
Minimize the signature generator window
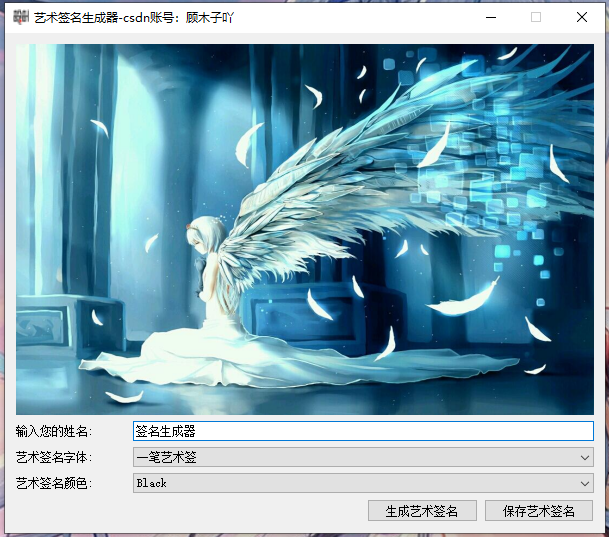(491, 17)
